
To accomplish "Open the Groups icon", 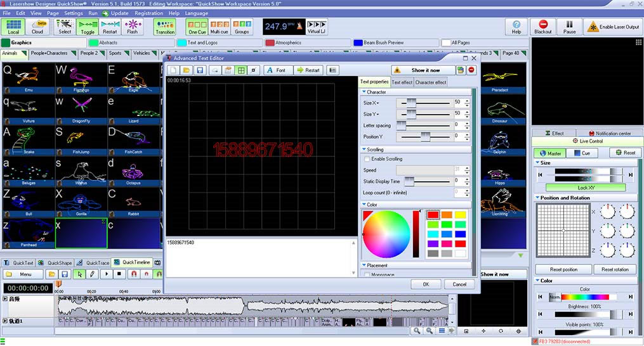I will (x=242, y=27).
